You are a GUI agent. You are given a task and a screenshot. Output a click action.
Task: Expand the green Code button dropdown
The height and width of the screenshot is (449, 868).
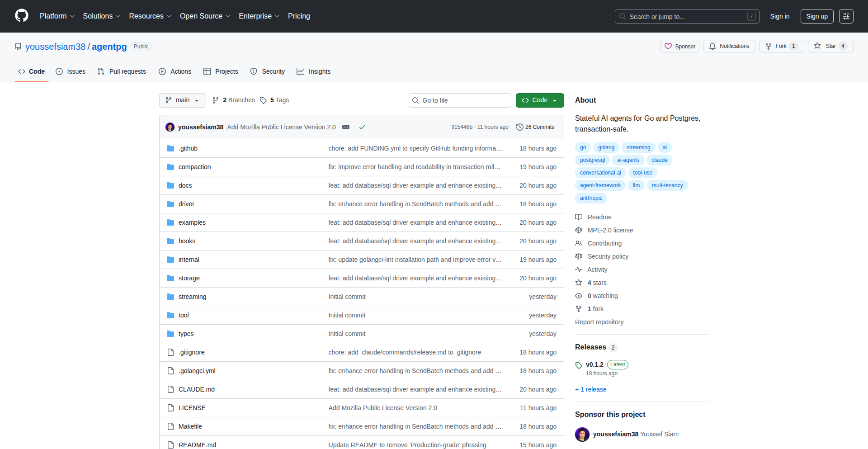tap(555, 100)
